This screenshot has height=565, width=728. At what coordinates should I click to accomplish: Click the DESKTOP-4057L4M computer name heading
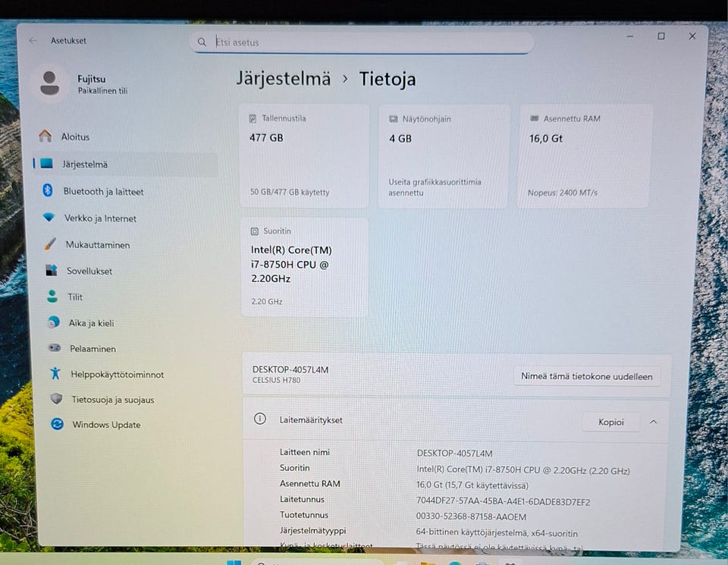pos(290,369)
